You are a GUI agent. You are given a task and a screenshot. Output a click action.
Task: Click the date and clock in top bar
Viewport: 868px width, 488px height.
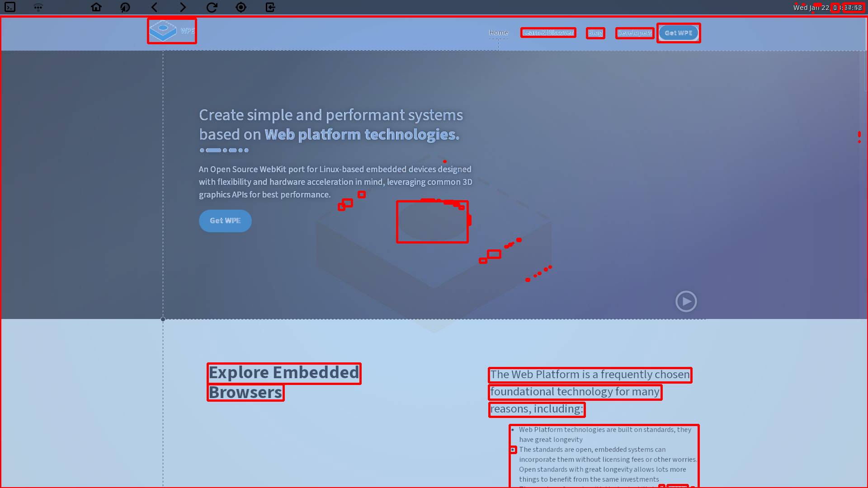(x=827, y=8)
